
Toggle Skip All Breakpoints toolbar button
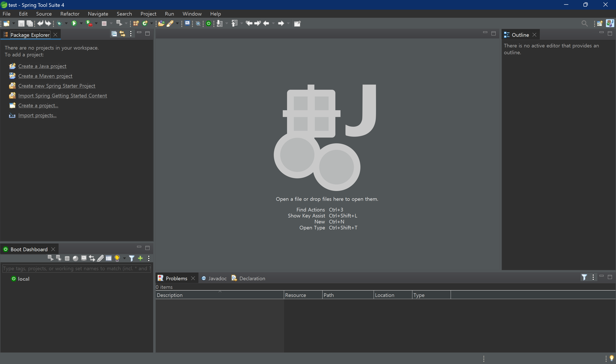(x=198, y=23)
